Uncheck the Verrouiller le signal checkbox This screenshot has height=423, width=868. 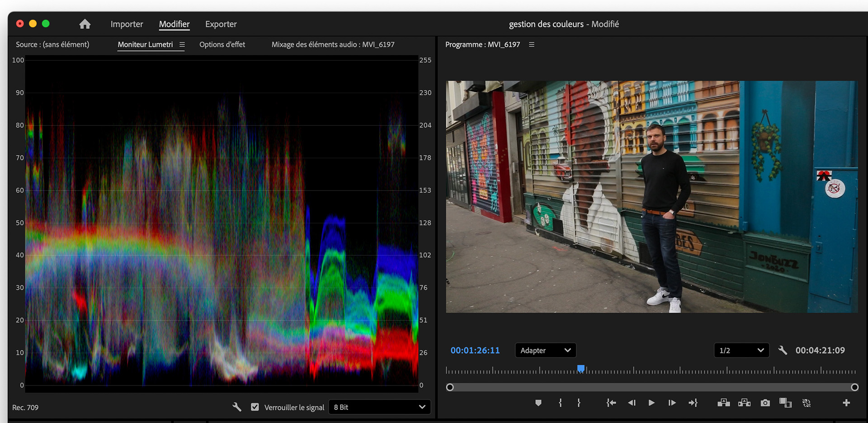click(x=255, y=407)
